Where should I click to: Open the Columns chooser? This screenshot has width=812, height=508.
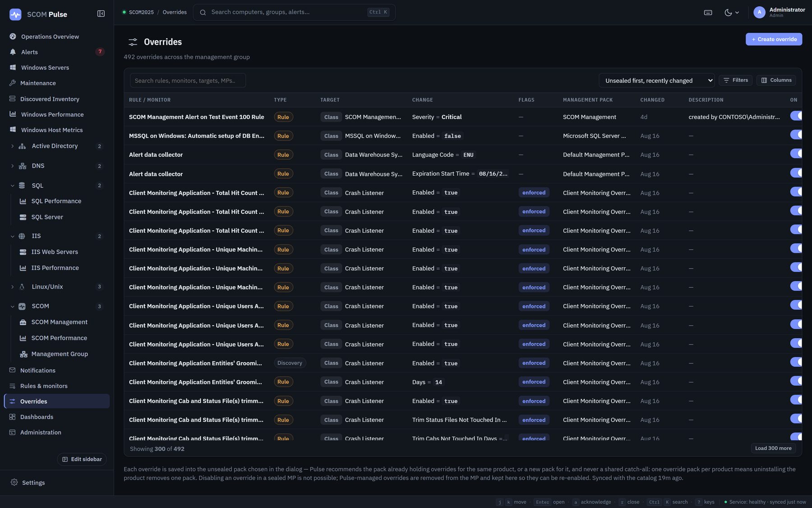coord(776,80)
